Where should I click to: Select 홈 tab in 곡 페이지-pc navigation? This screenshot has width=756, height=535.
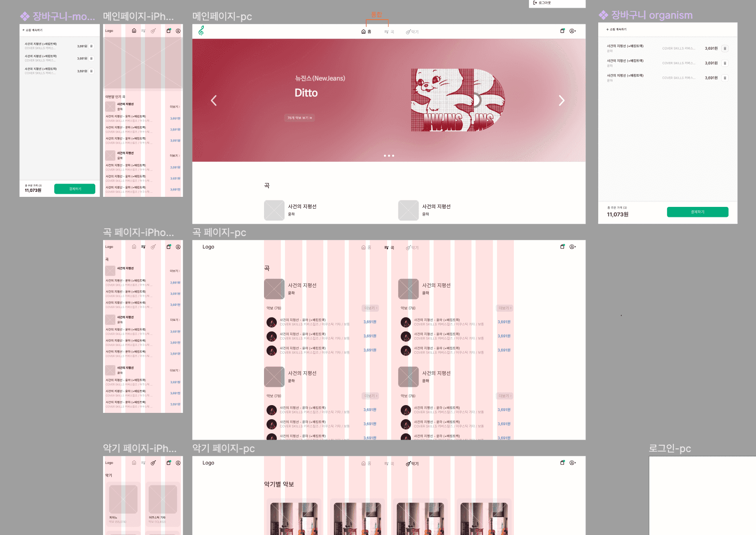pos(366,247)
